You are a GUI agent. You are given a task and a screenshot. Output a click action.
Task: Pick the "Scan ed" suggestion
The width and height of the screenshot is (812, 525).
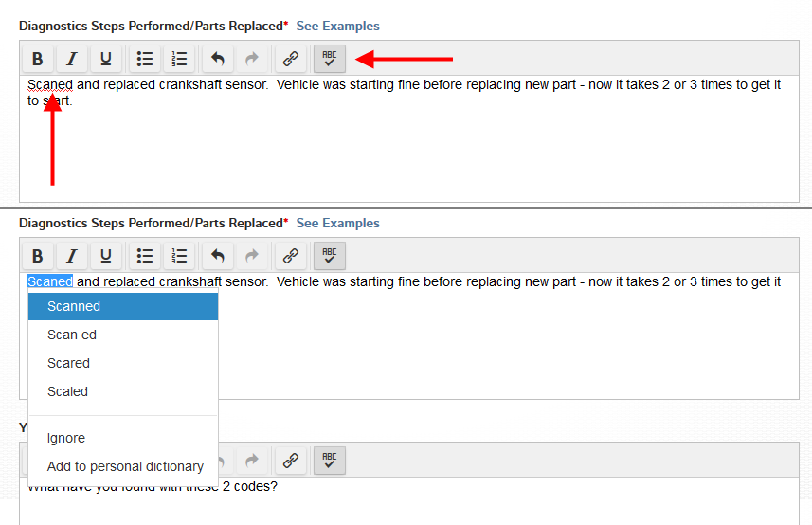pos(72,335)
